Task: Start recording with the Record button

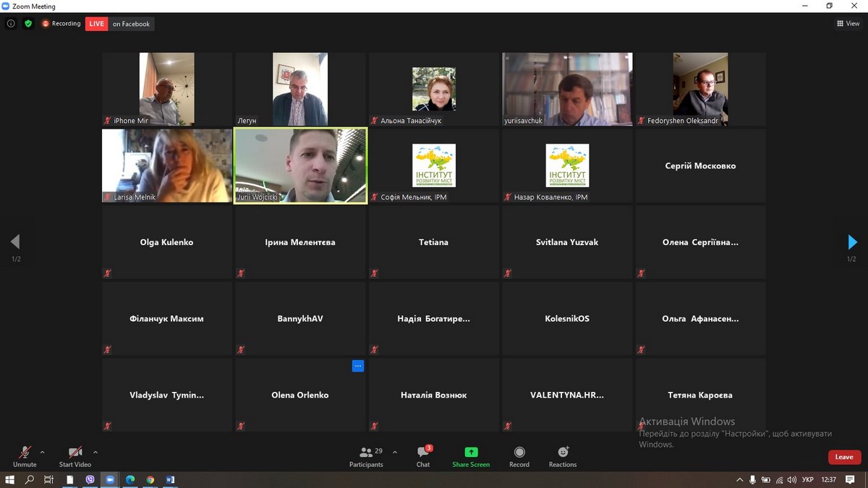Action: coord(519,455)
